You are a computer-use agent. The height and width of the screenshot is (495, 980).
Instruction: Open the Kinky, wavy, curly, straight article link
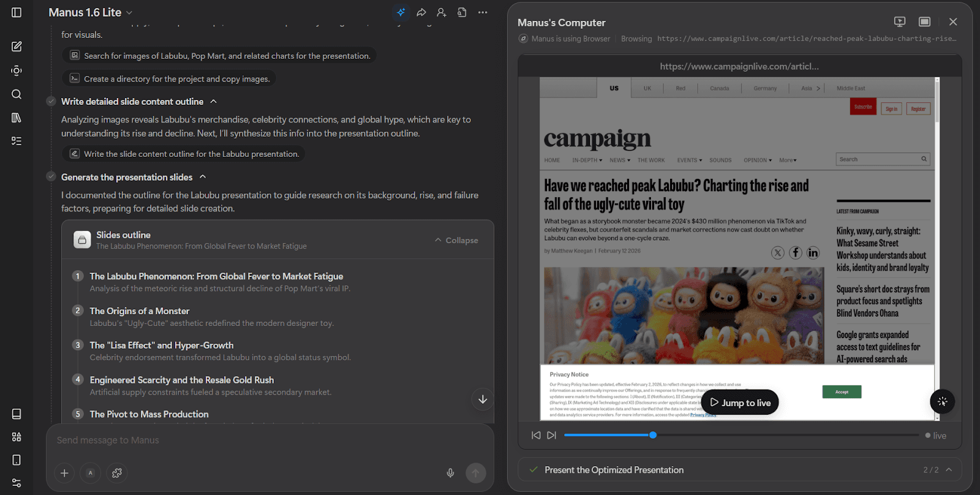point(883,249)
